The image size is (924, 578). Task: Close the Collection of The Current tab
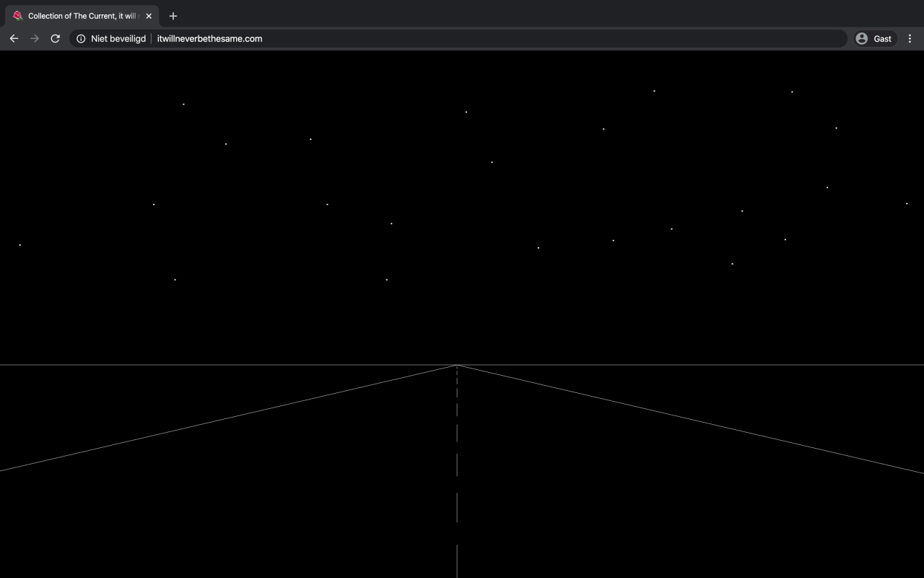[149, 16]
